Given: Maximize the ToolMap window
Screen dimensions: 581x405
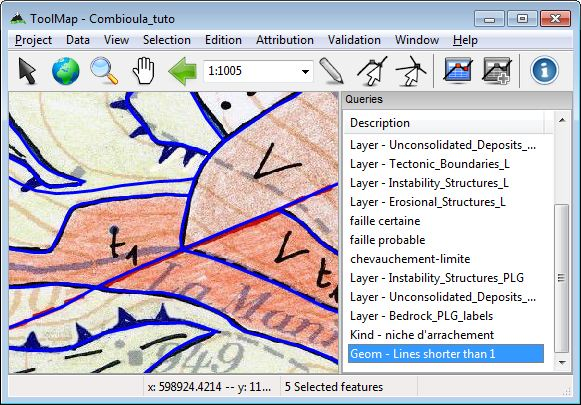Looking at the screenshot, I should coord(522,19).
